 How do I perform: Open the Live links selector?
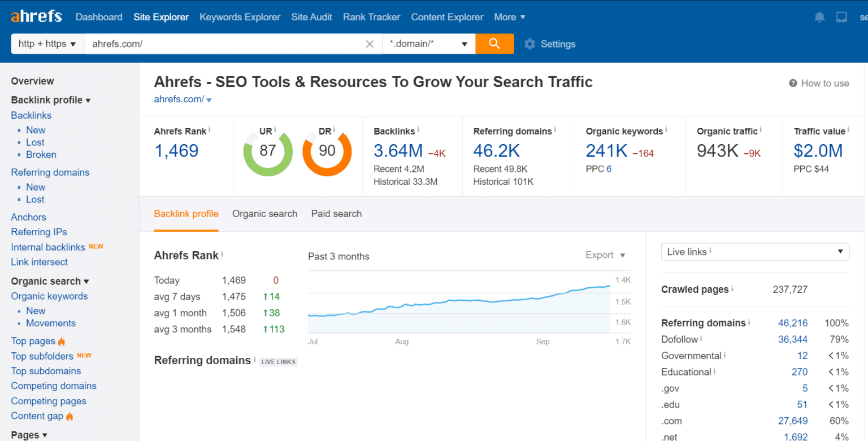tap(755, 252)
